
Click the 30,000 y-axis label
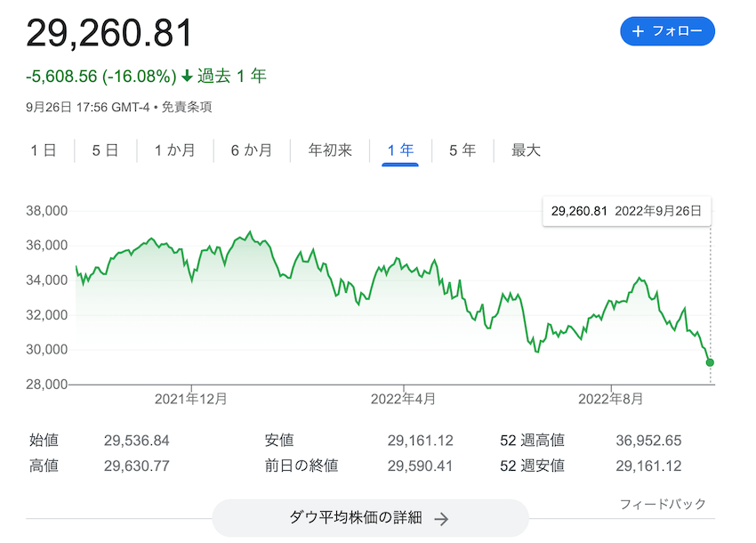47,350
